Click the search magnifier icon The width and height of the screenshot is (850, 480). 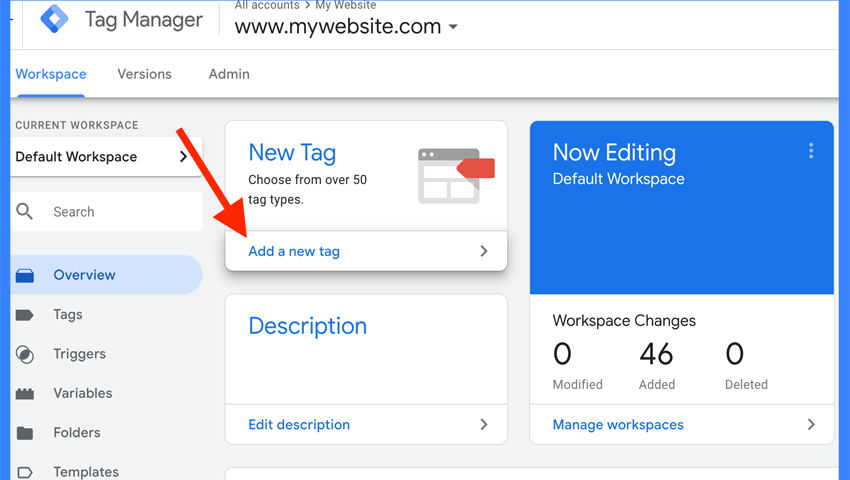[x=25, y=212]
